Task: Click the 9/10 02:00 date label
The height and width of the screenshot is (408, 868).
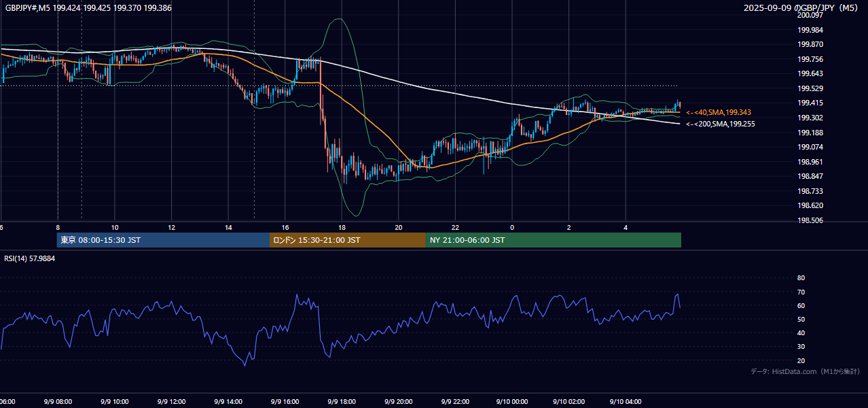Action: [x=568, y=402]
